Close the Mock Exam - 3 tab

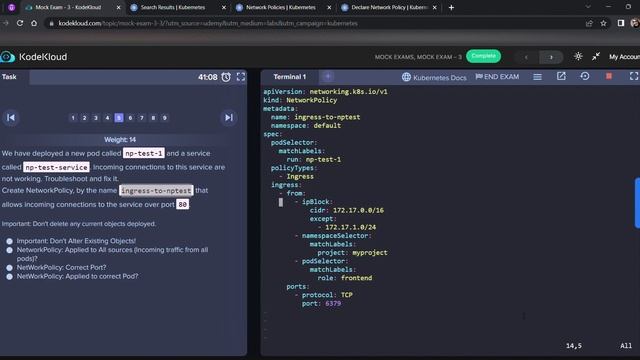[x=118, y=7]
